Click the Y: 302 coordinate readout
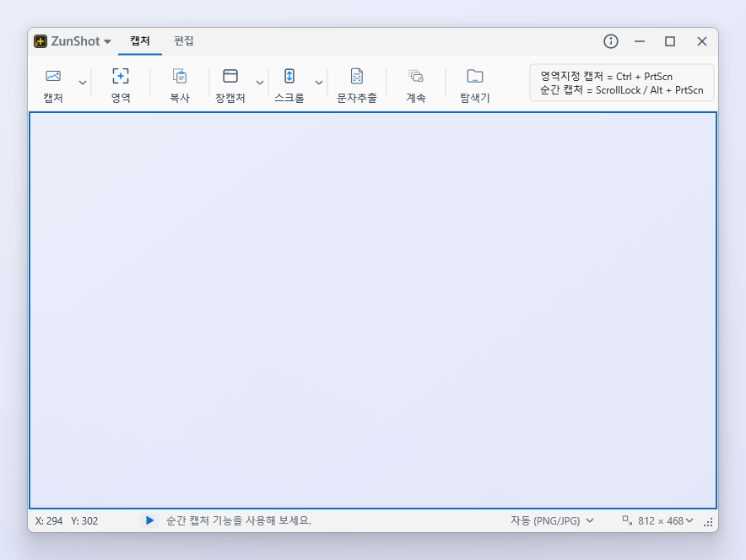This screenshot has width=746, height=560. (84, 521)
